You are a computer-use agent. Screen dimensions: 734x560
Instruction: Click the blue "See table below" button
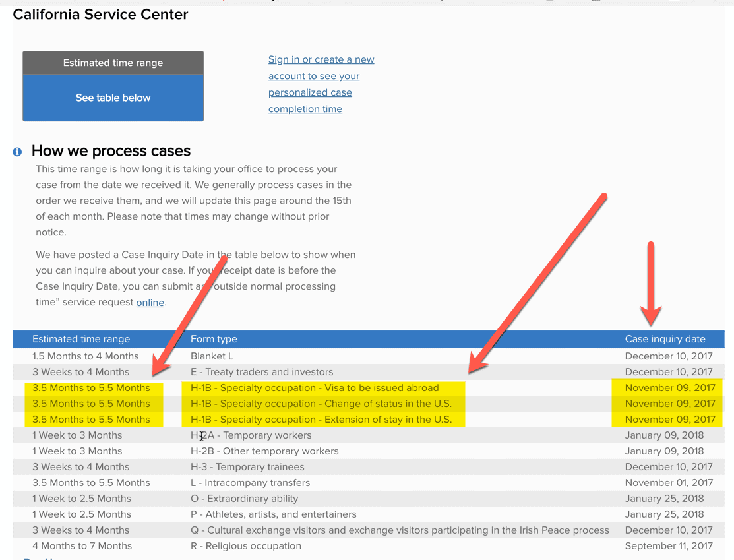click(x=113, y=97)
